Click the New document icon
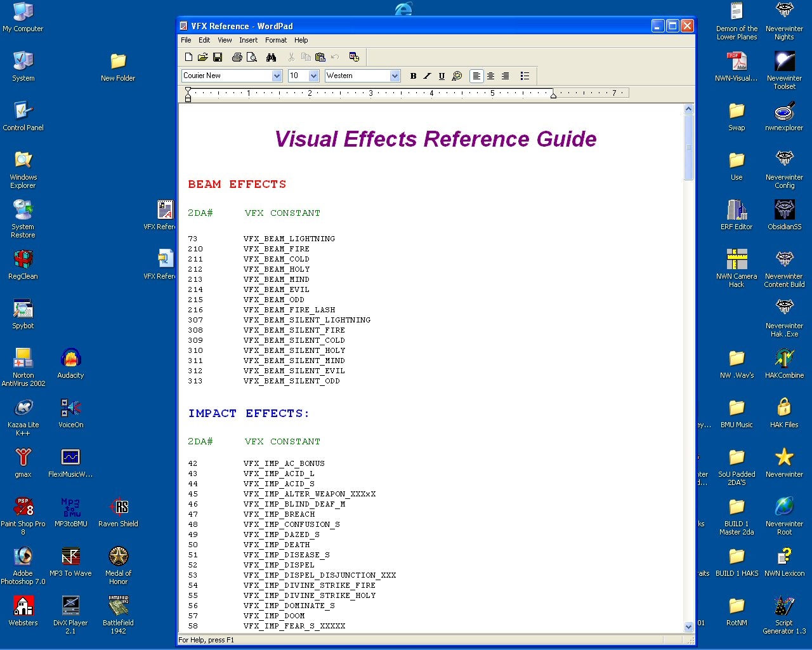812x650 pixels. point(188,57)
